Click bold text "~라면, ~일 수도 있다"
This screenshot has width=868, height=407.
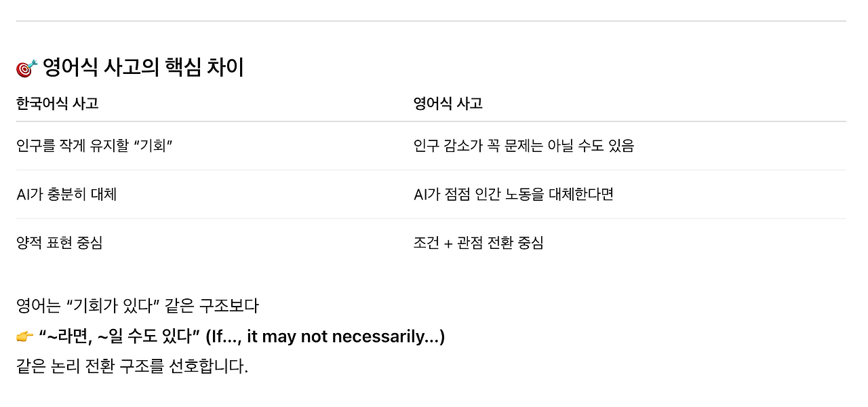119,336
